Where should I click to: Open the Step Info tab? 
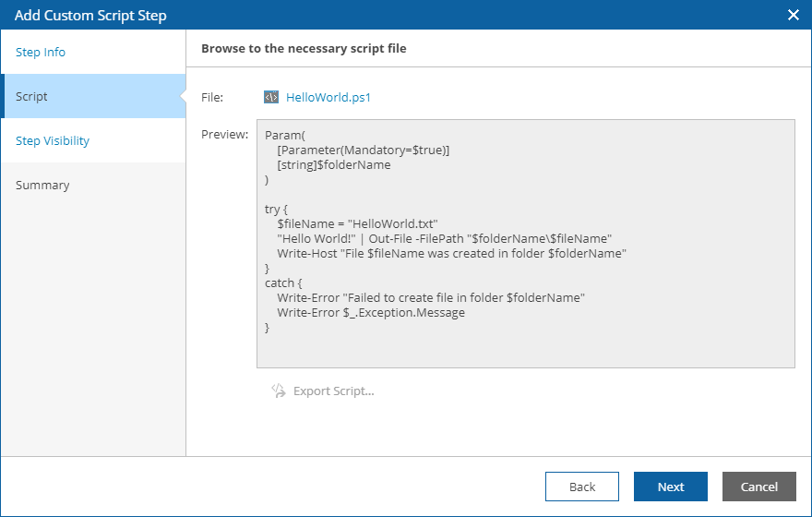41,53
